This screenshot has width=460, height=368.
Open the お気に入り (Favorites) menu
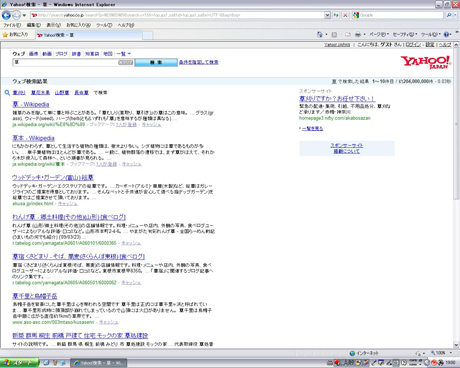point(78,25)
